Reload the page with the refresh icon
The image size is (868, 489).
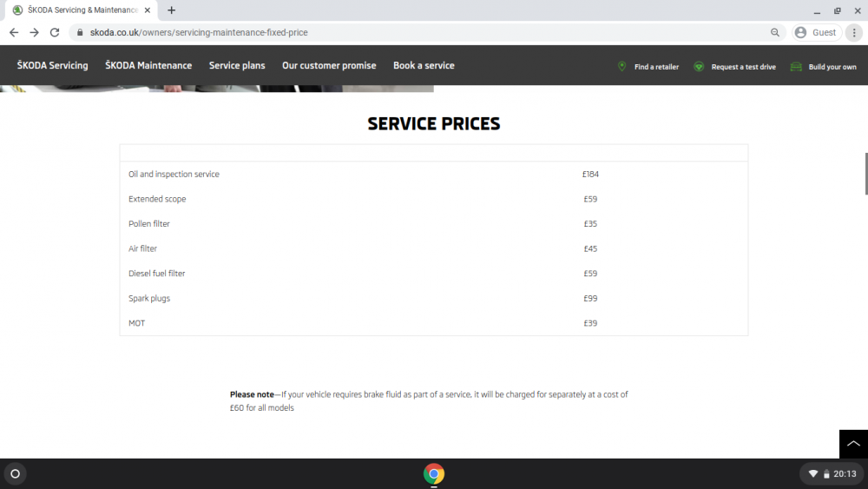coord(54,33)
